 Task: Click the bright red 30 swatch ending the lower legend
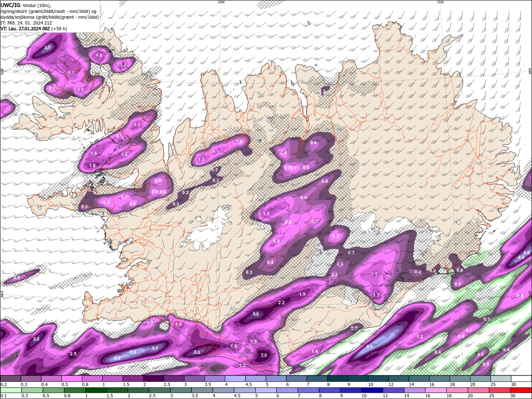[x=521, y=390]
